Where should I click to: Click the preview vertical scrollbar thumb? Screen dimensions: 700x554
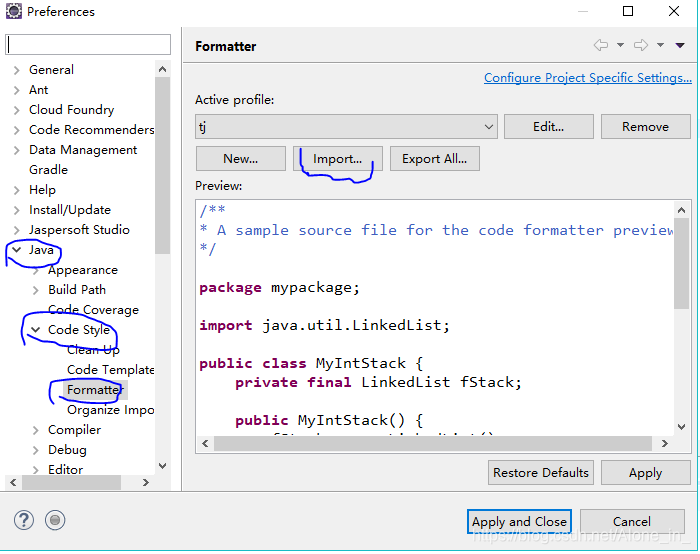pyautogui.click(x=681, y=263)
